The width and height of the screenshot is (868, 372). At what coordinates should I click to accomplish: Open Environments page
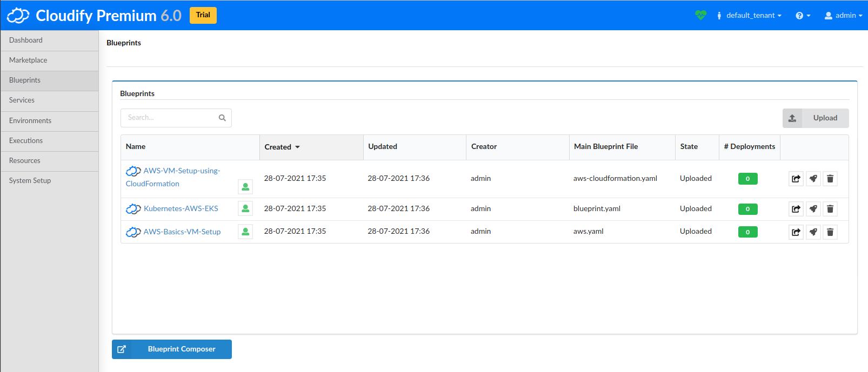click(49, 121)
